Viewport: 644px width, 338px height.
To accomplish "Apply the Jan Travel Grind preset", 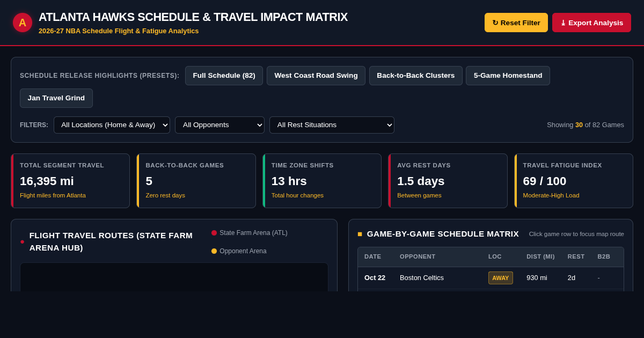I will 56,98.
